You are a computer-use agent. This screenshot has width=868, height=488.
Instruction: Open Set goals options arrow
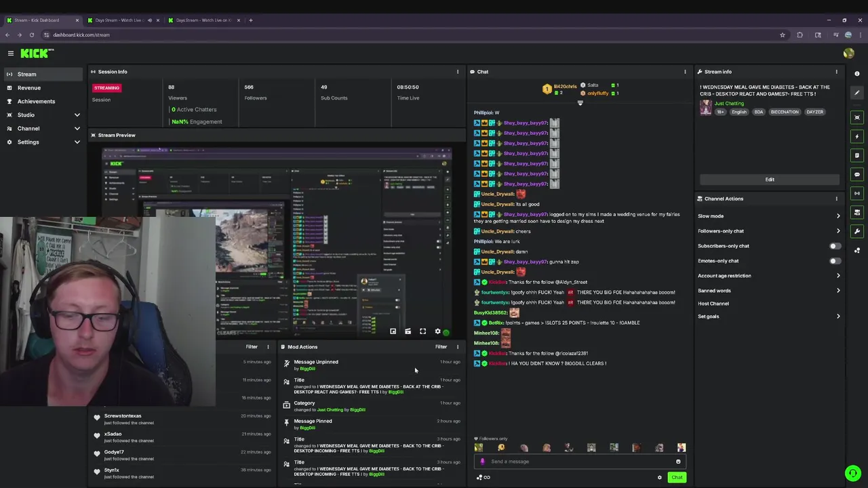838,317
